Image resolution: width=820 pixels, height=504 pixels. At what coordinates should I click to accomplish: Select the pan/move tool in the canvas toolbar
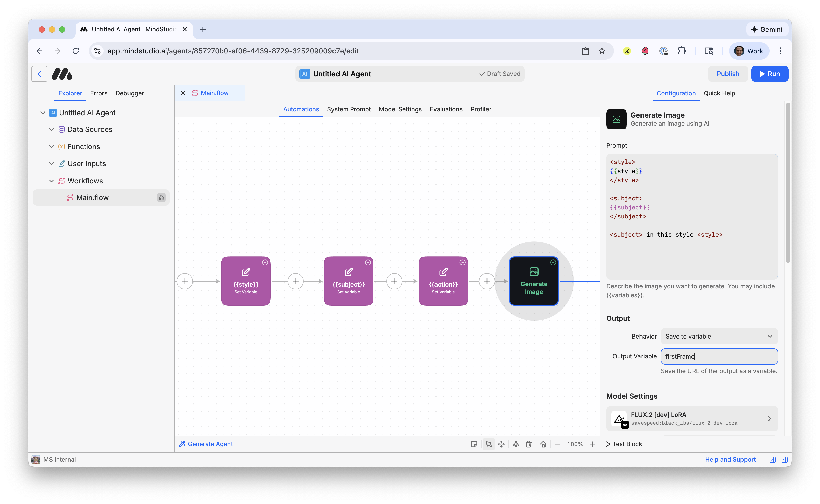(x=501, y=444)
